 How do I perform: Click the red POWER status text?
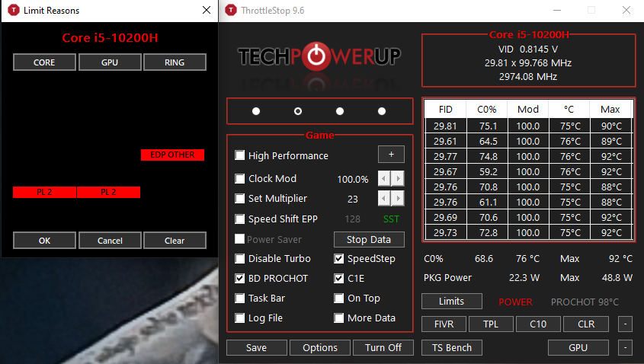point(515,302)
